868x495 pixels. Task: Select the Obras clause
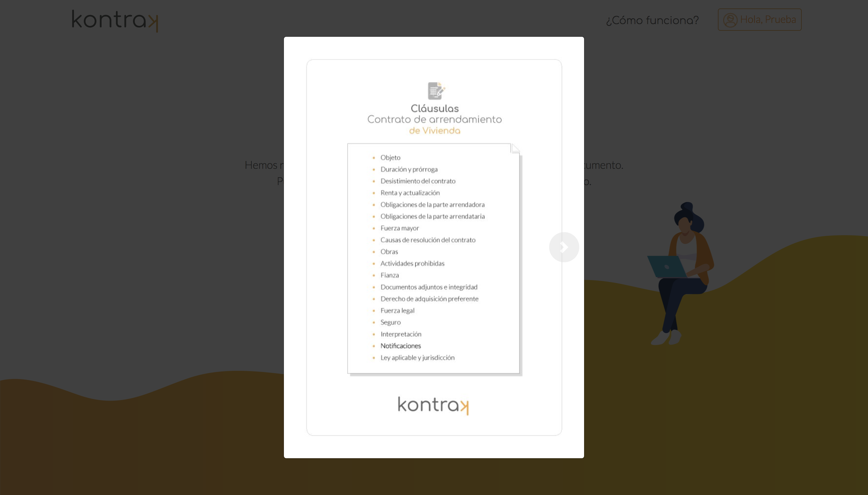(389, 252)
